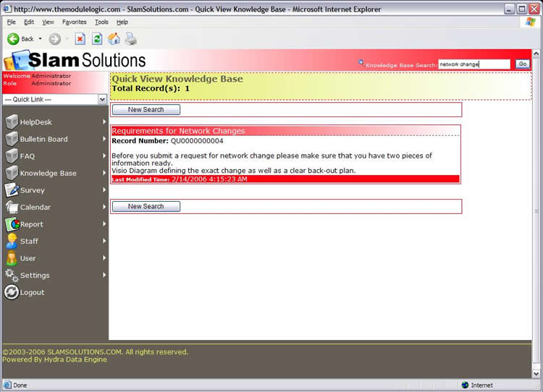The height and width of the screenshot is (392, 543).
Task: Click the Calendar icon in sidebar
Action: coord(12,207)
